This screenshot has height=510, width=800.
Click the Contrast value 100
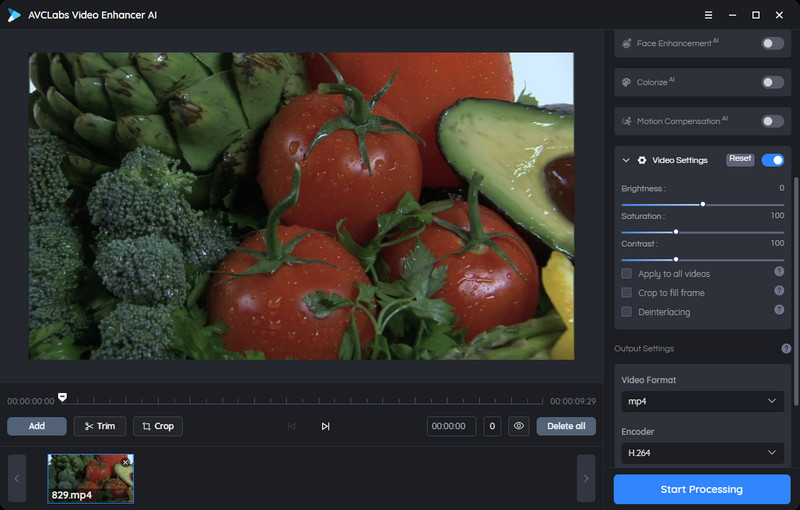tap(778, 243)
